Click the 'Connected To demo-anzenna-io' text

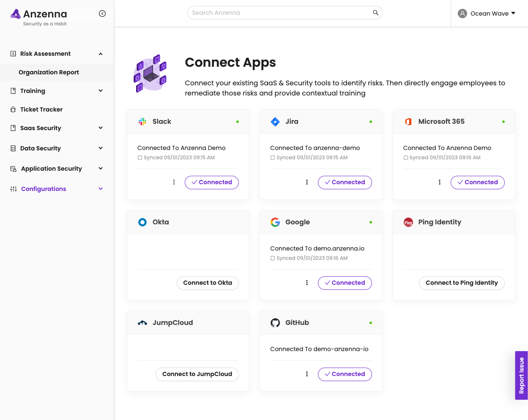pos(319,349)
